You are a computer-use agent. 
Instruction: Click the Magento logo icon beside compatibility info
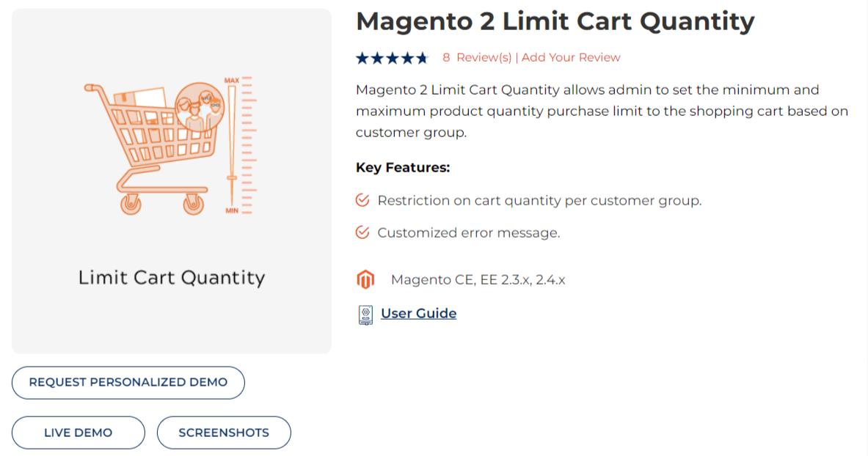click(365, 279)
